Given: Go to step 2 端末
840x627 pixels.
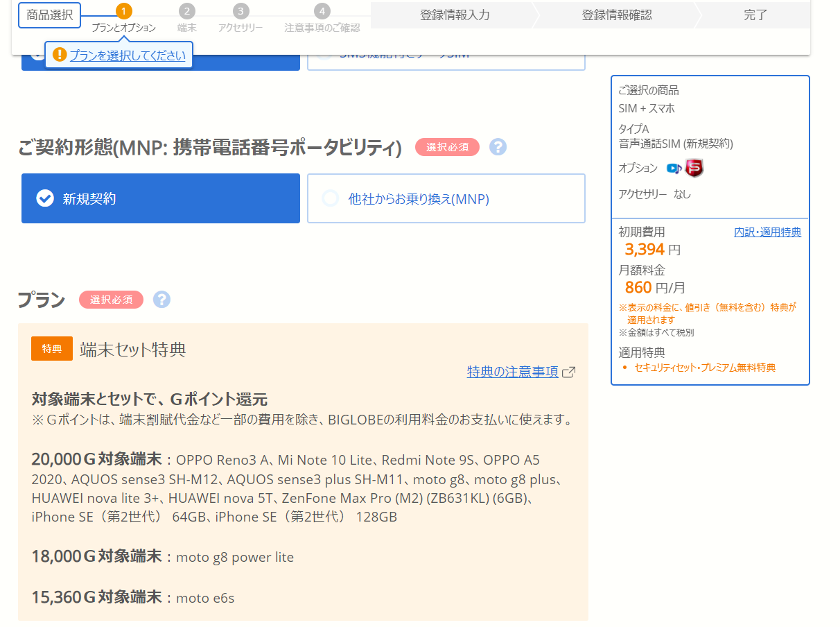Looking at the screenshot, I should 186,19.
